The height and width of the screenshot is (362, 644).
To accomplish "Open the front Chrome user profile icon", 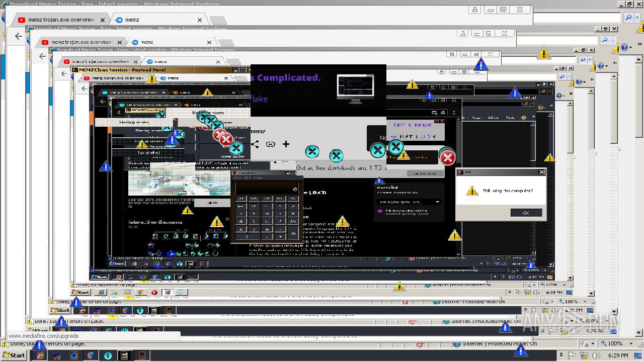I will (x=475, y=10).
